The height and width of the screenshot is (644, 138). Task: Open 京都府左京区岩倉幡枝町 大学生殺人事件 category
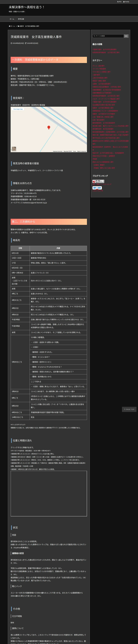point(107,87)
